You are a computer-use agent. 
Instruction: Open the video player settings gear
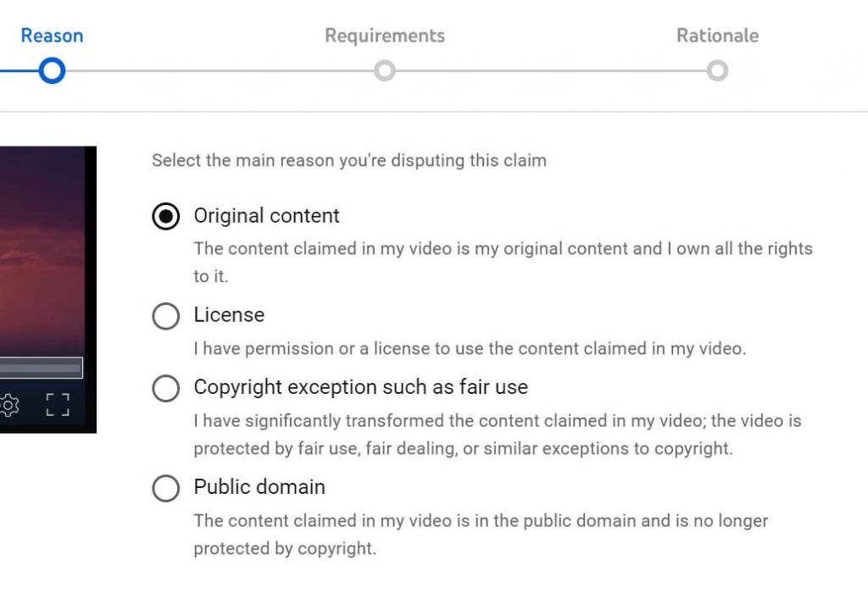pos(9,404)
